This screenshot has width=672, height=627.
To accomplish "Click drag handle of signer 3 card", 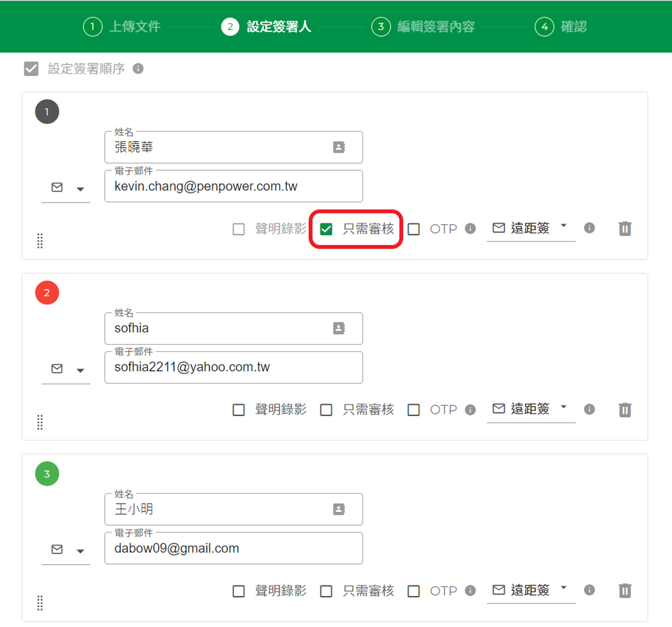I will (40, 603).
